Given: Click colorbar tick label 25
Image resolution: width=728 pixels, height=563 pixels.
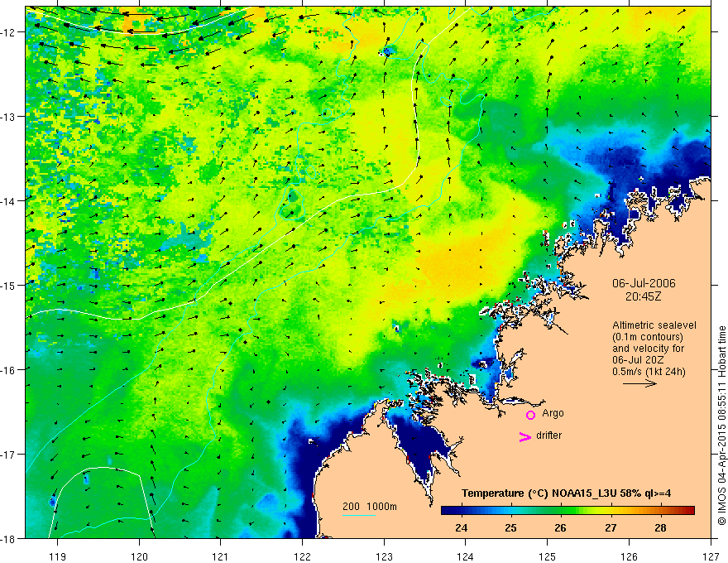Looking at the screenshot, I should point(510,527).
